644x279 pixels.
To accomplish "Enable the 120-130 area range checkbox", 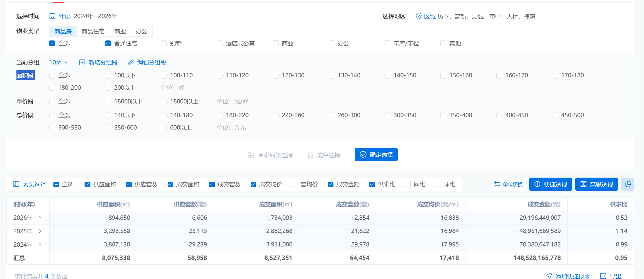I will tap(276, 76).
